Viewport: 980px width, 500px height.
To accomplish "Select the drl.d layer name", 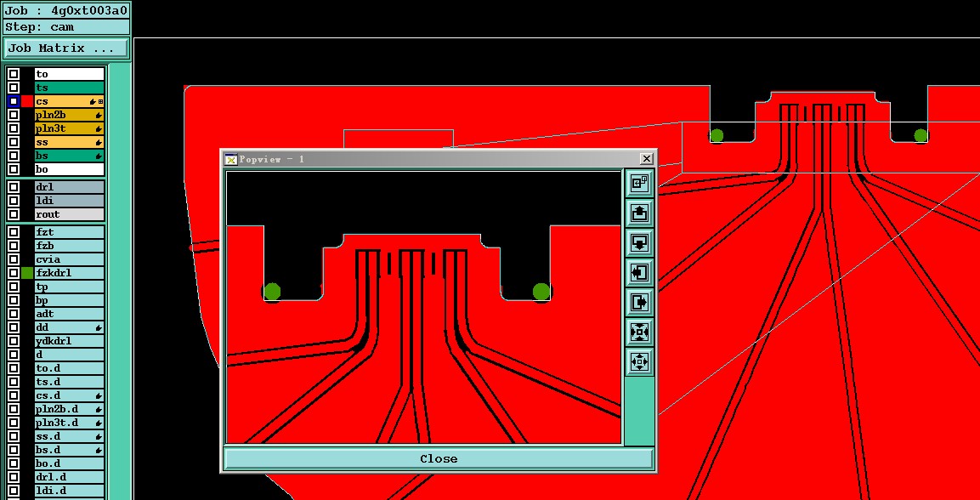I will point(70,478).
